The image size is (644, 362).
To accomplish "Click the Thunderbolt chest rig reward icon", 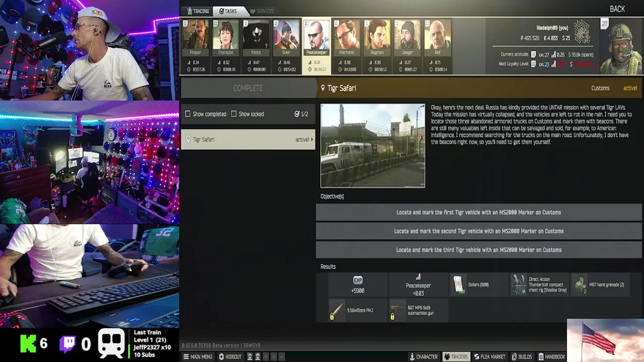I will (x=519, y=285).
